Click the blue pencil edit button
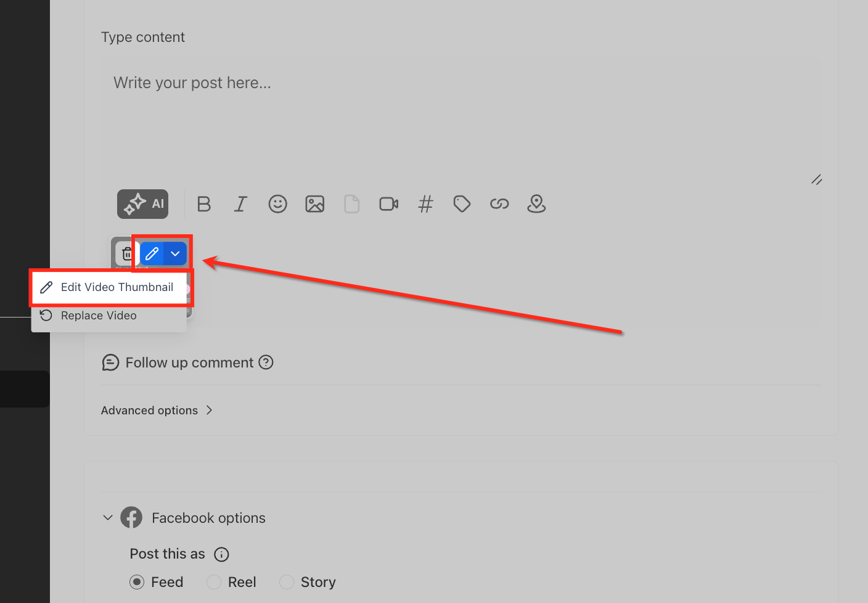 click(152, 253)
